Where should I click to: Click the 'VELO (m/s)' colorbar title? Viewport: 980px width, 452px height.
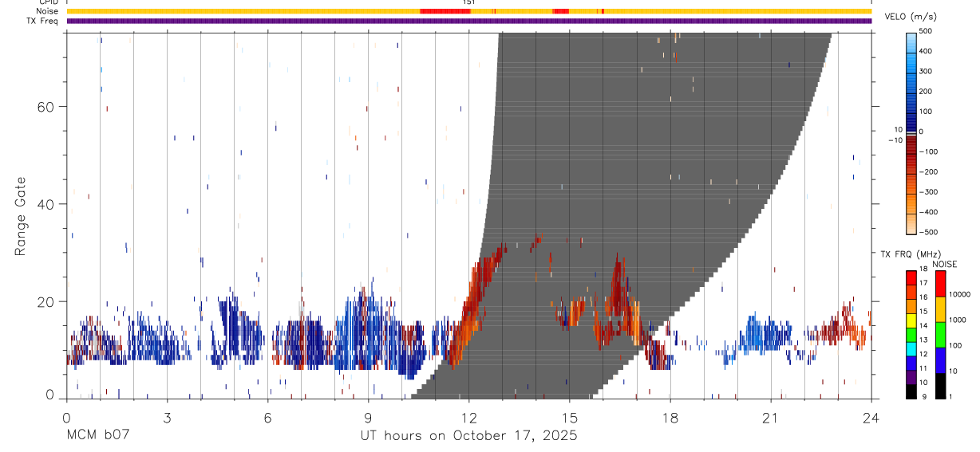click(911, 17)
